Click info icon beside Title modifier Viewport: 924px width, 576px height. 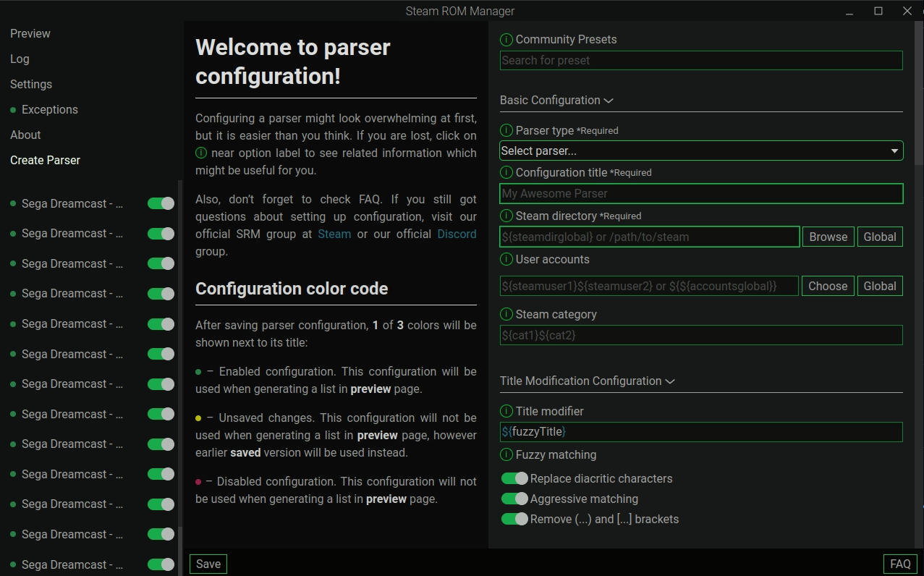[x=506, y=412]
